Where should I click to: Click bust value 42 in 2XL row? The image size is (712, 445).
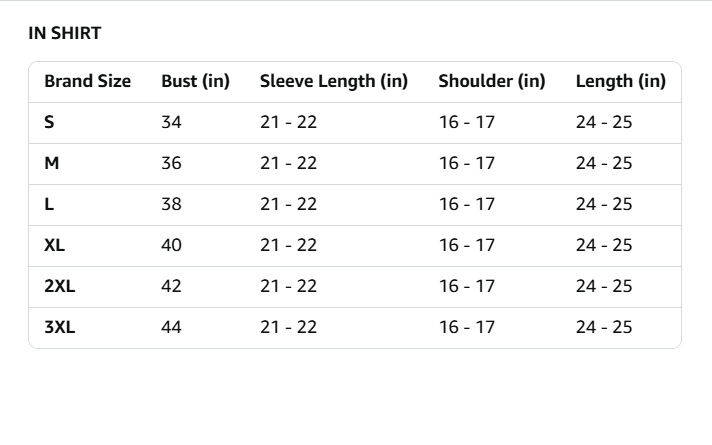click(x=171, y=286)
